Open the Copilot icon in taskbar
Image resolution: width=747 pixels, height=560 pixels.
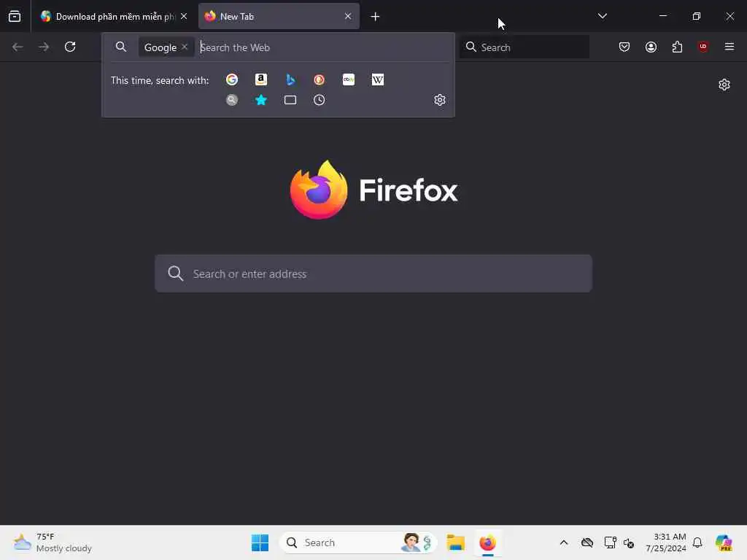click(x=724, y=542)
